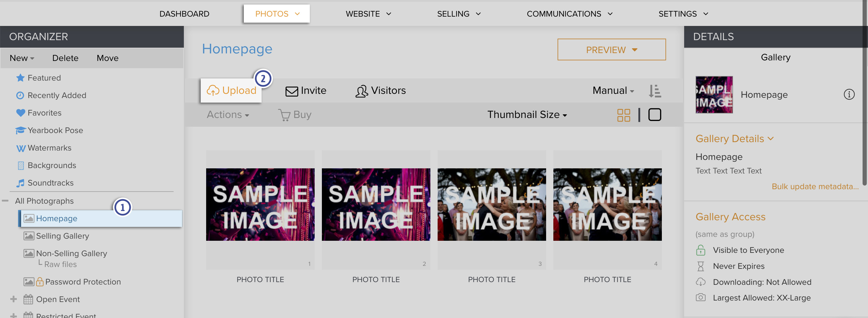Click the Buy shopping cart icon
The height and width of the screenshot is (318, 868).
284,115
